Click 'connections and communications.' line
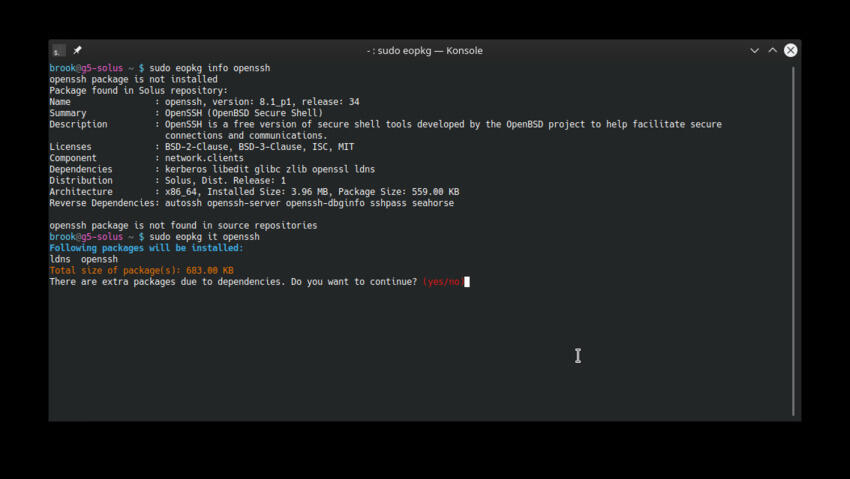This screenshot has width=850, height=479. [246, 135]
